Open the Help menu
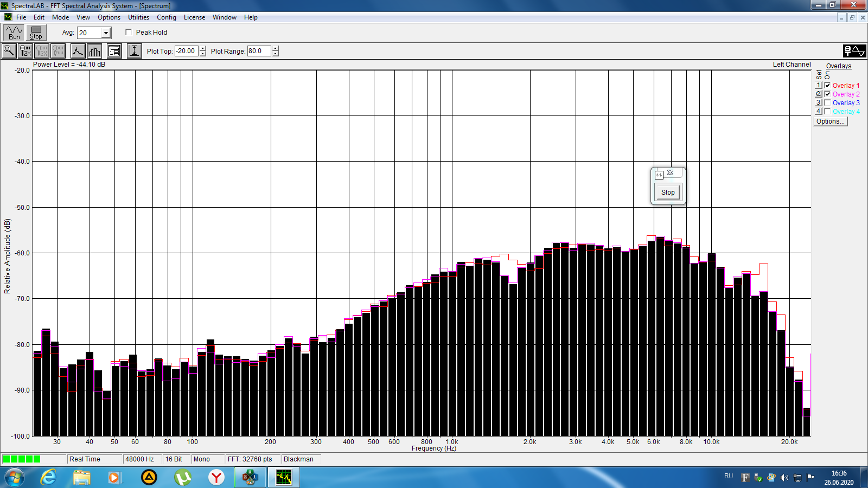Screen dimensions: 868x488 (251, 17)
